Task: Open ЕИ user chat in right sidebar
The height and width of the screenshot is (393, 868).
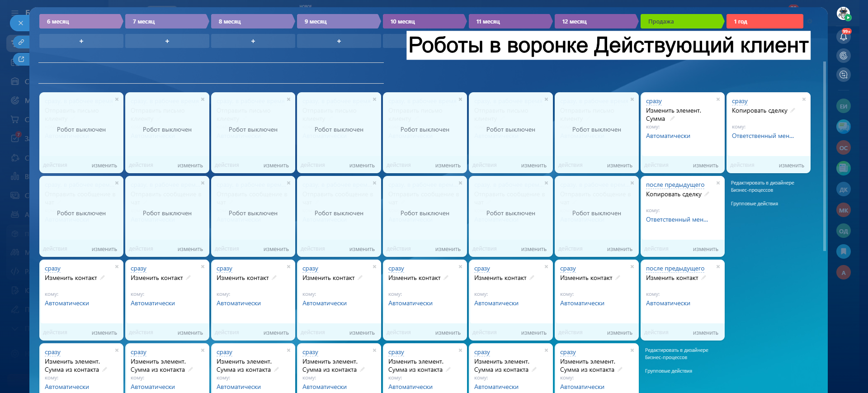Action: [x=843, y=106]
